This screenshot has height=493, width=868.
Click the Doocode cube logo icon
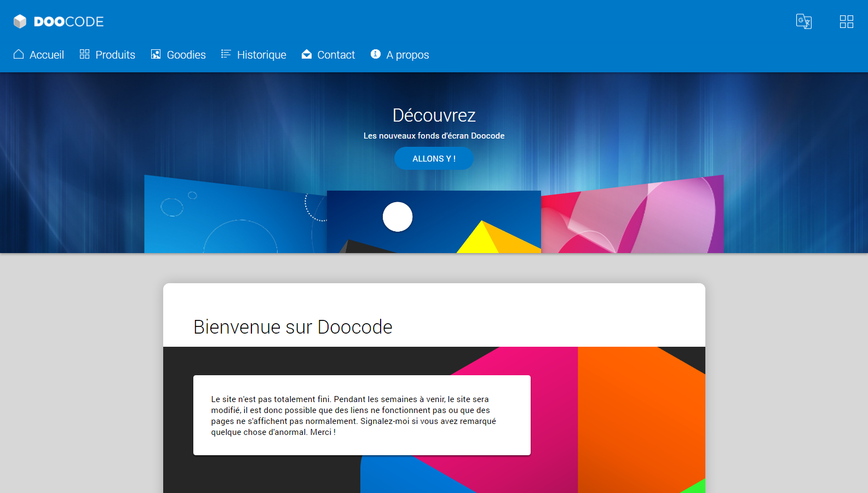pos(20,21)
